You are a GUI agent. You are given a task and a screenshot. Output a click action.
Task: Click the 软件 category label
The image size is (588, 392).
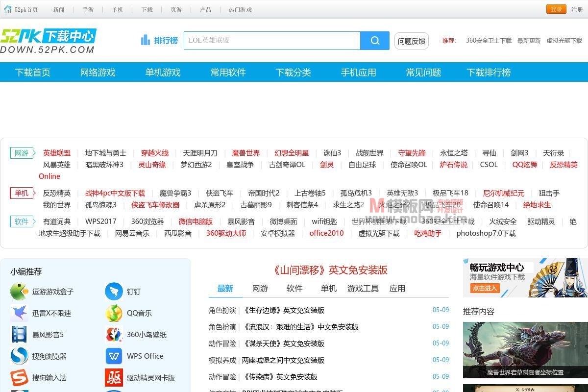coord(22,221)
